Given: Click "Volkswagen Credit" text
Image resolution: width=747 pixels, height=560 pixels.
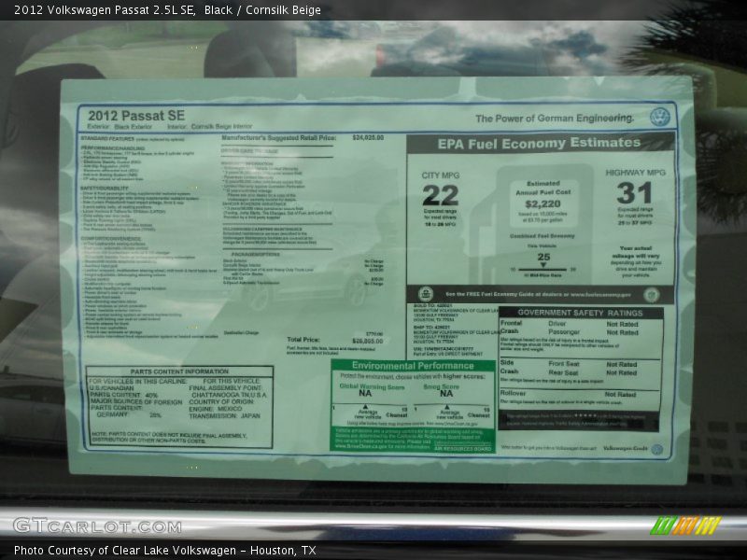Looking at the screenshot, I should tap(625, 449).
